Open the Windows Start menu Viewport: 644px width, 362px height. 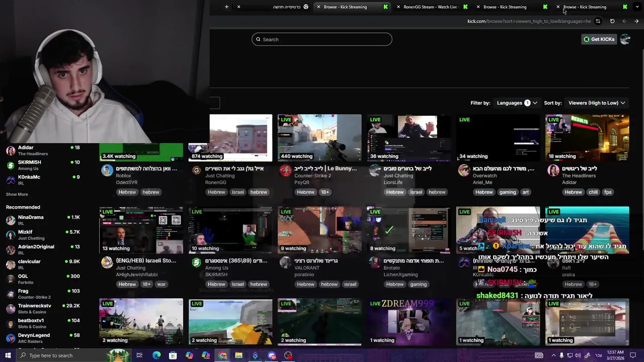point(8,355)
